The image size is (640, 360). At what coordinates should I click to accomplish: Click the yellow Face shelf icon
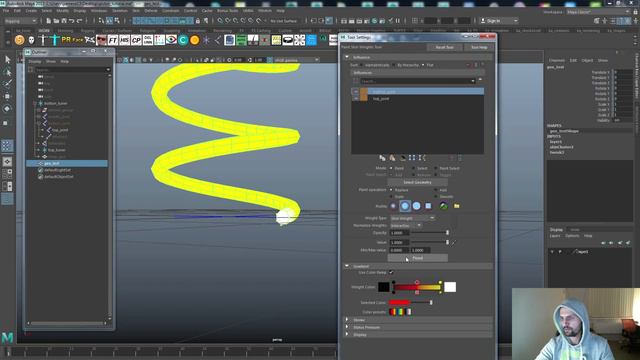(x=78, y=40)
